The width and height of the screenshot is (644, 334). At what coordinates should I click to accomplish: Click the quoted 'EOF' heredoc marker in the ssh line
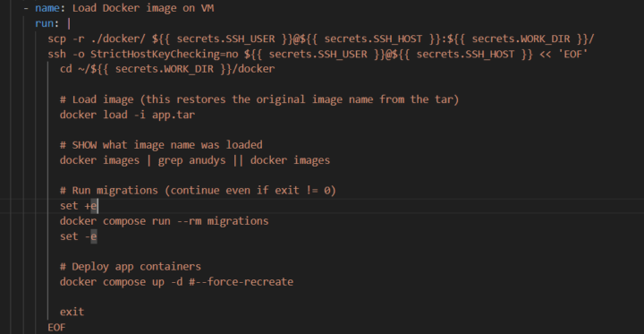coord(573,55)
